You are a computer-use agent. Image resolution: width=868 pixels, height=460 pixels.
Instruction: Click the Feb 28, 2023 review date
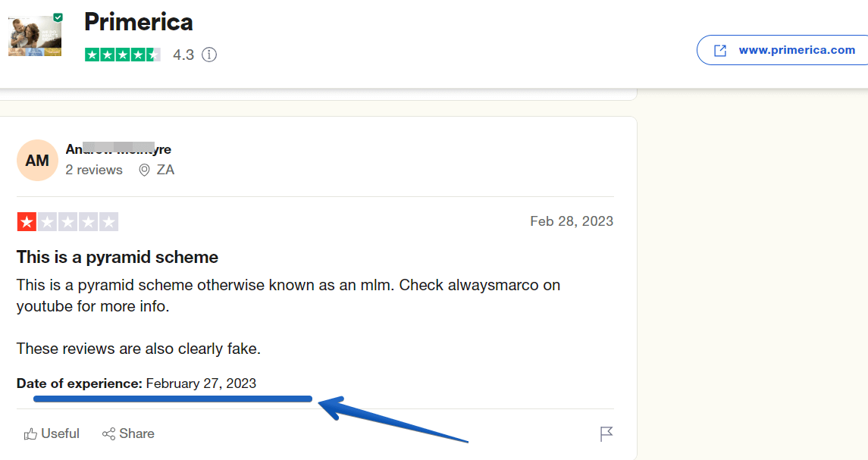coord(572,221)
